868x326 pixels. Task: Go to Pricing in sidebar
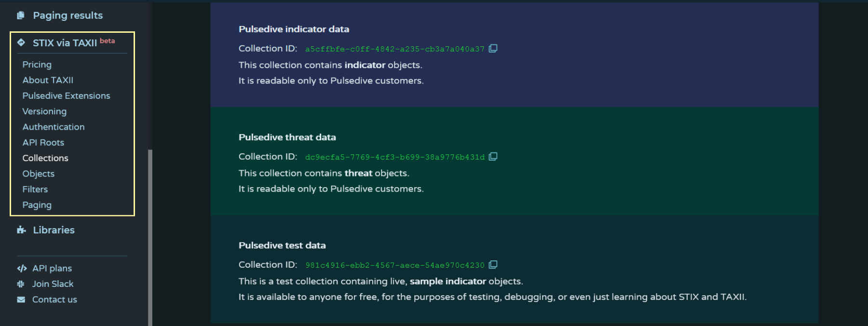[37, 65]
